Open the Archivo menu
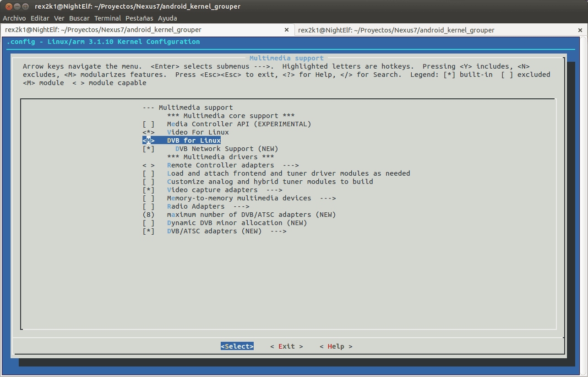The height and width of the screenshot is (377, 588). 15,18
